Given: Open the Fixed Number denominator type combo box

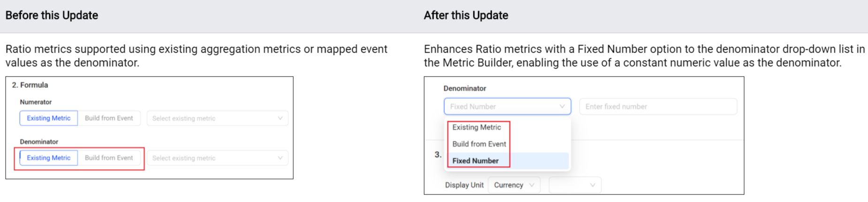Looking at the screenshot, I should click(x=502, y=107).
